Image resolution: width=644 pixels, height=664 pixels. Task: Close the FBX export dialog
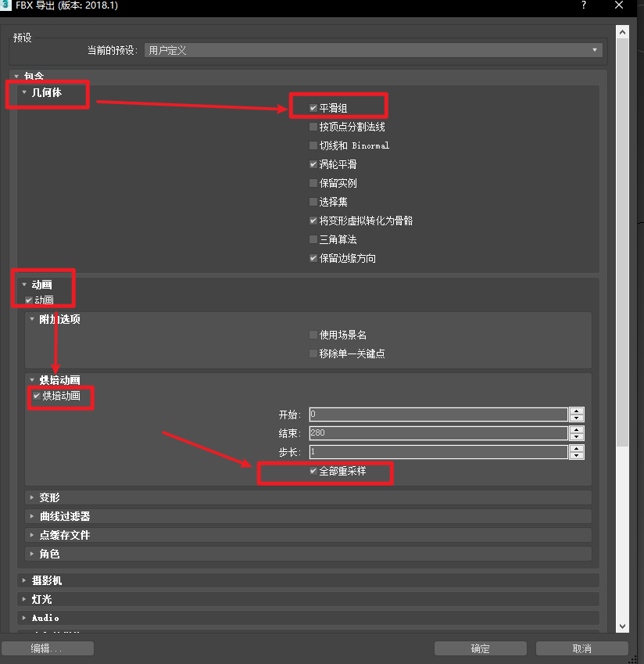[x=619, y=5]
